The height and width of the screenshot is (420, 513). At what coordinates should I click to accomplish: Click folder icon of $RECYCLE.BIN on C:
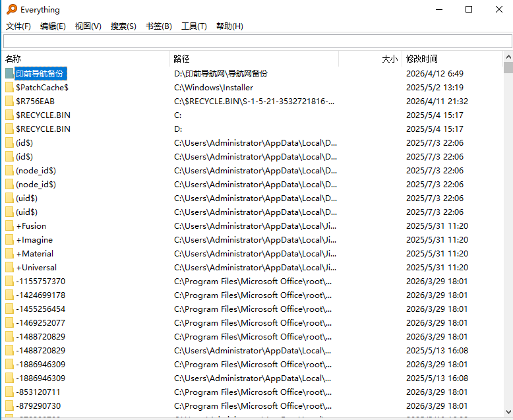(9, 115)
